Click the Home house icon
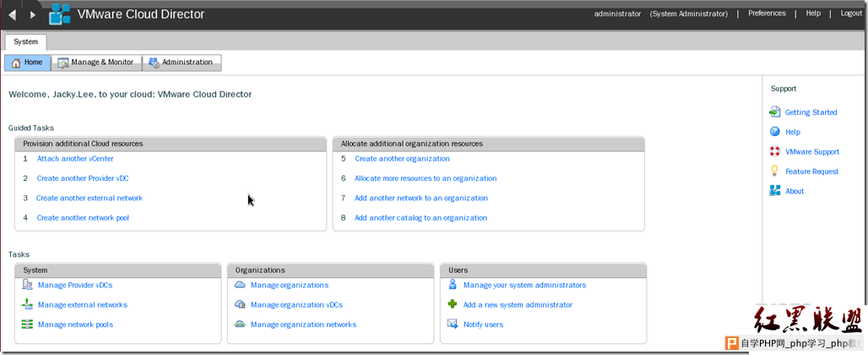The height and width of the screenshot is (355, 868). [x=16, y=63]
